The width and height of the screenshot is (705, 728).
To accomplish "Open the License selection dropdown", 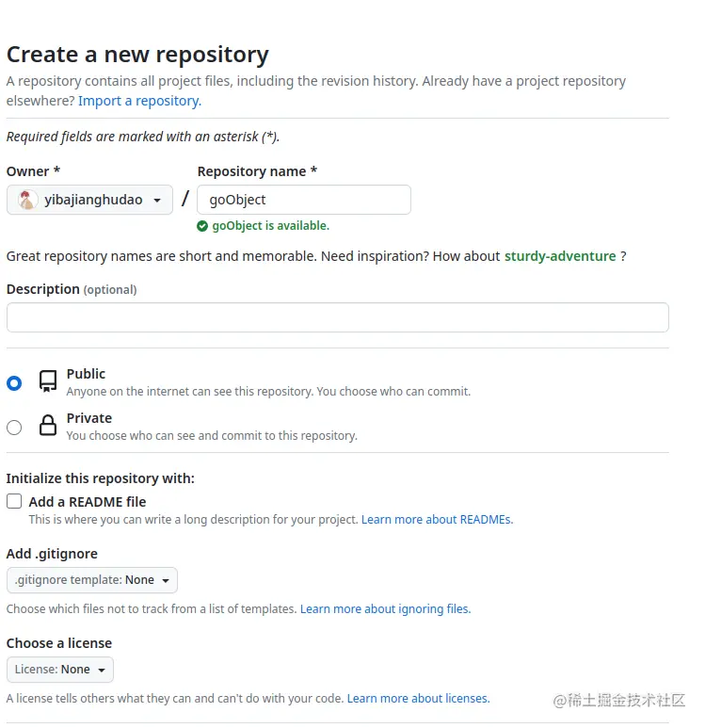I will coord(60,670).
